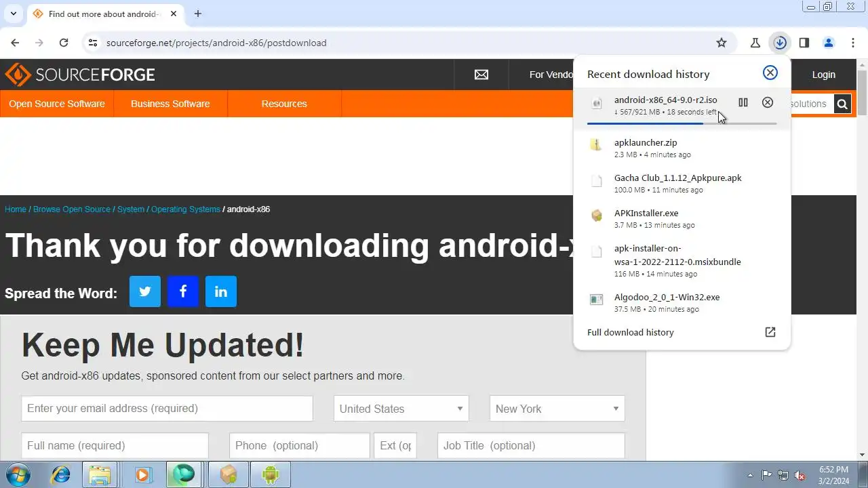Reload the SourceForge page
Image resolution: width=868 pixels, height=488 pixels.
coord(64,43)
